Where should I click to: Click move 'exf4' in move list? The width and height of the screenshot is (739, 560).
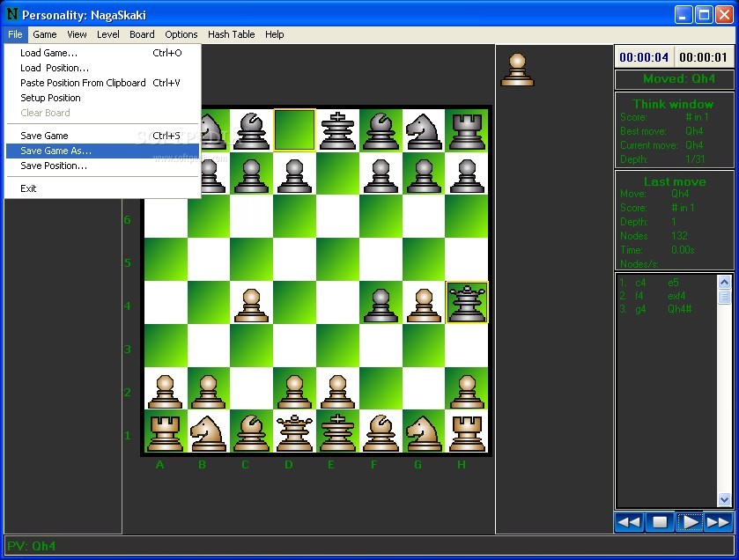(x=676, y=296)
